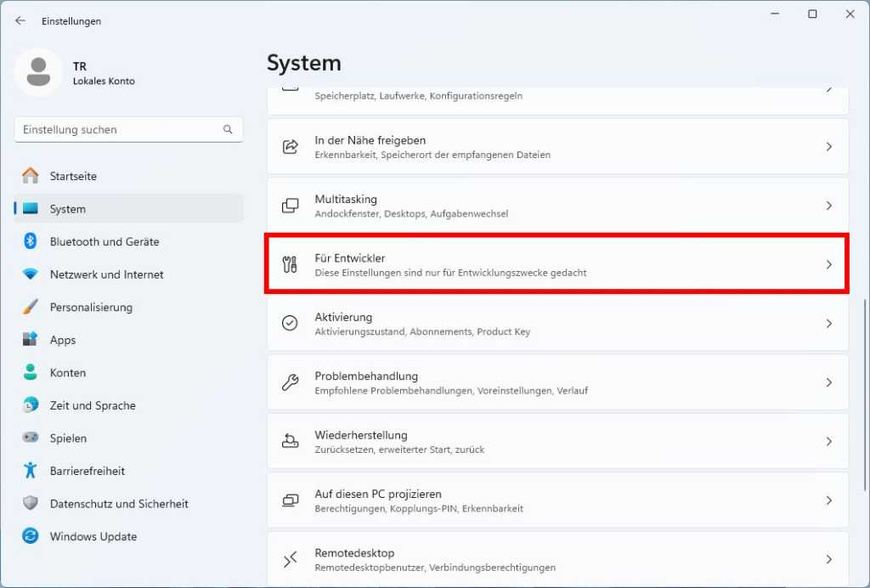Open Aktivierung to check Product Key

pyautogui.click(x=557, y=323)
